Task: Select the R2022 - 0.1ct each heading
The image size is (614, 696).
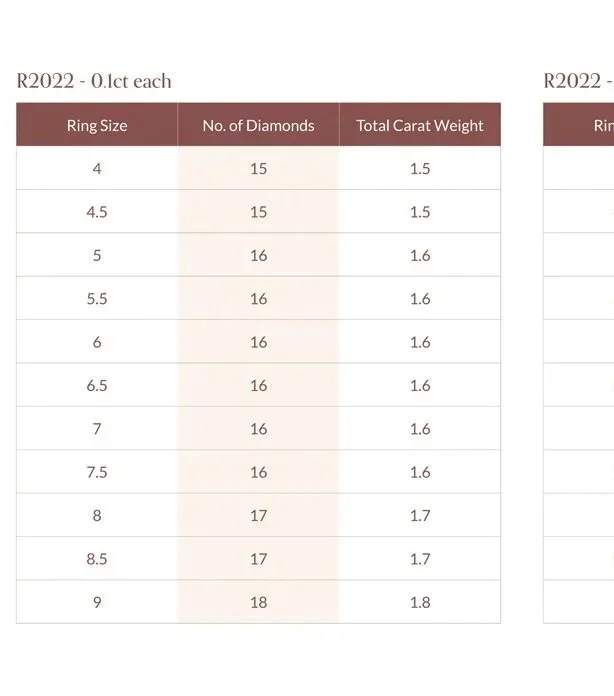Action: pyautogui.click(x=94, y=81)
